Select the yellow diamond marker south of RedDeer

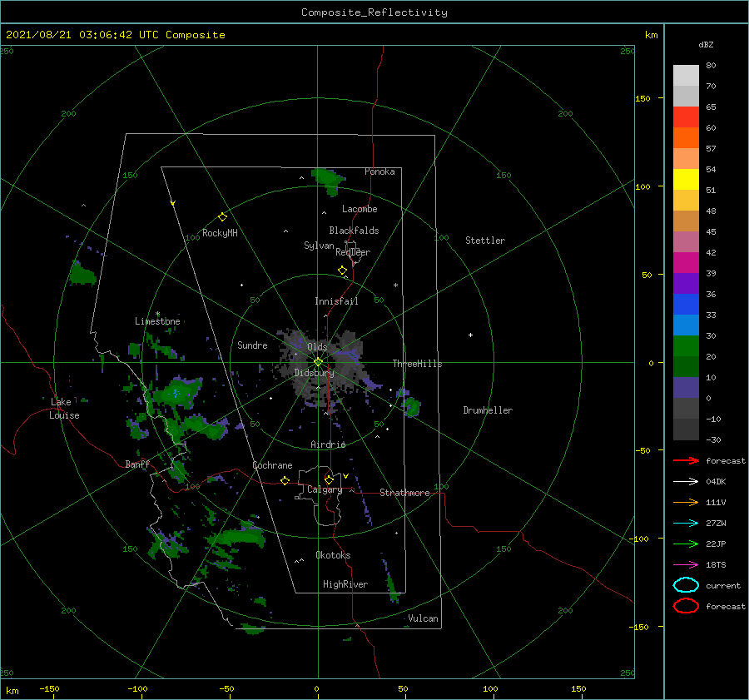point(343,271)
